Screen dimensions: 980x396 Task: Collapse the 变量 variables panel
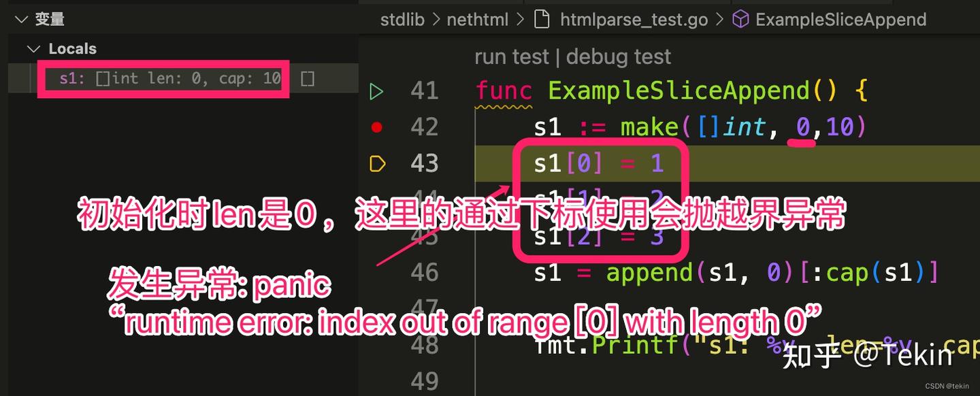tap(21, 19)
